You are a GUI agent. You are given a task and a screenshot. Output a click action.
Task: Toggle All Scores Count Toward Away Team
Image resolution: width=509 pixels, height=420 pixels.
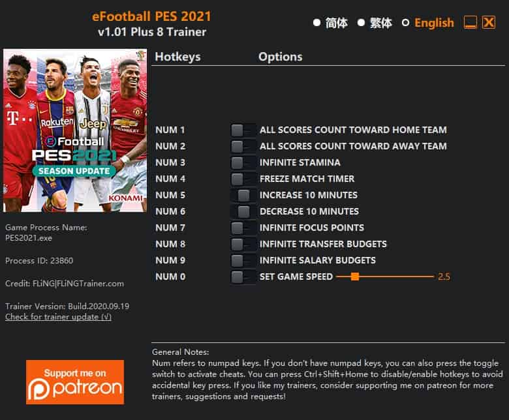point(243,147)
